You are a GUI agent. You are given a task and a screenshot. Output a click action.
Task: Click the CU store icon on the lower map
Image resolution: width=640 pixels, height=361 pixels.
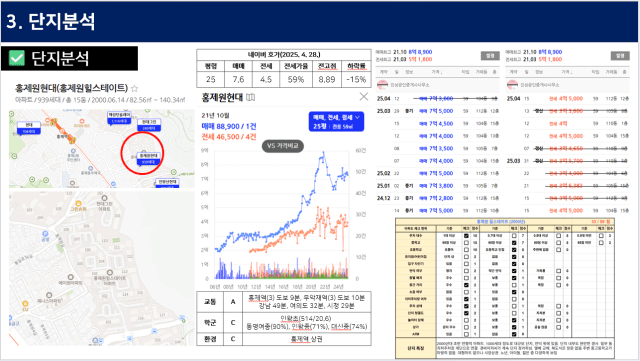(x=25, y=304)
